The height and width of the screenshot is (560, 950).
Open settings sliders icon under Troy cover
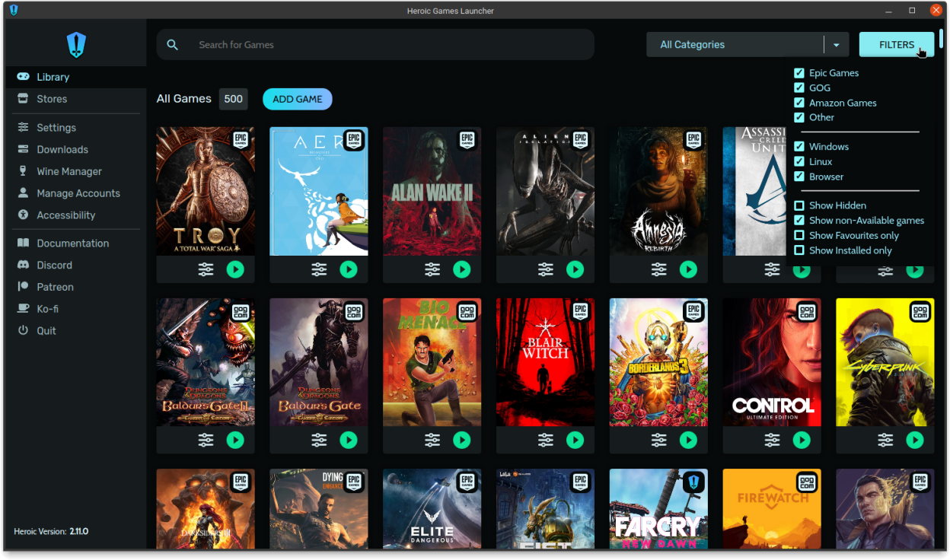click(x=206, y=269)
